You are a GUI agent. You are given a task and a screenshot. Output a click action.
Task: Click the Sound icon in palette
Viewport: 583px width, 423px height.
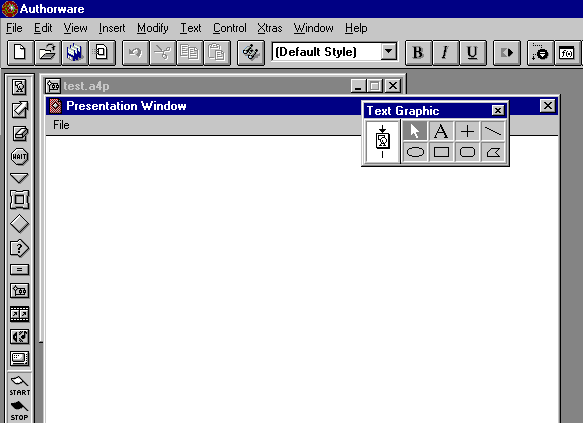point(19,337)
